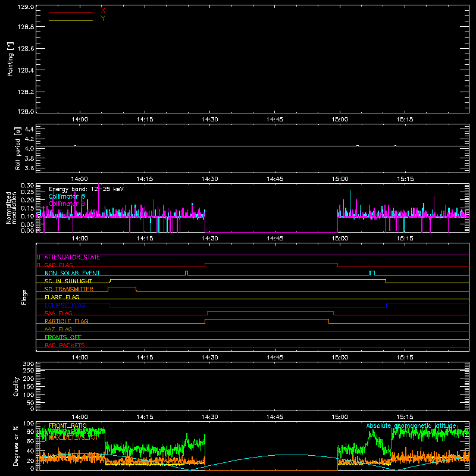Image resolution: width=476 pixels, height=476 pixels.
Task: Click the 100 quality tick label
Action: pos(29,395)
